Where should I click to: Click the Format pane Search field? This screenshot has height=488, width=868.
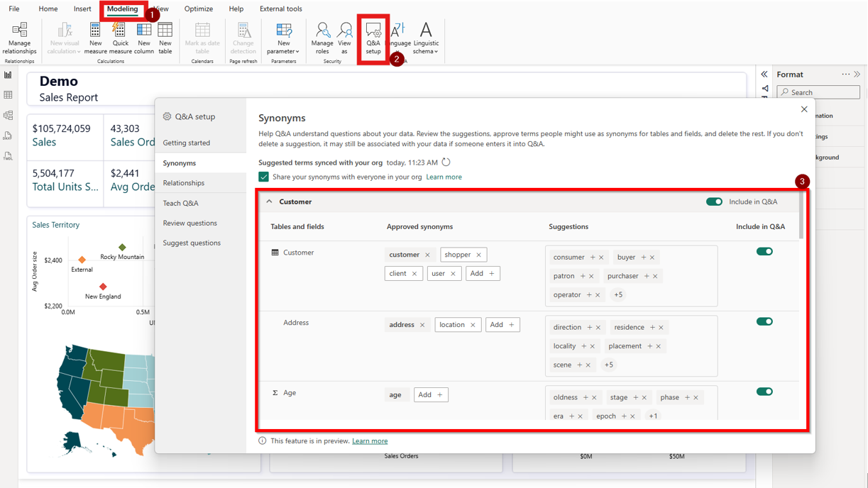[818, 92]
